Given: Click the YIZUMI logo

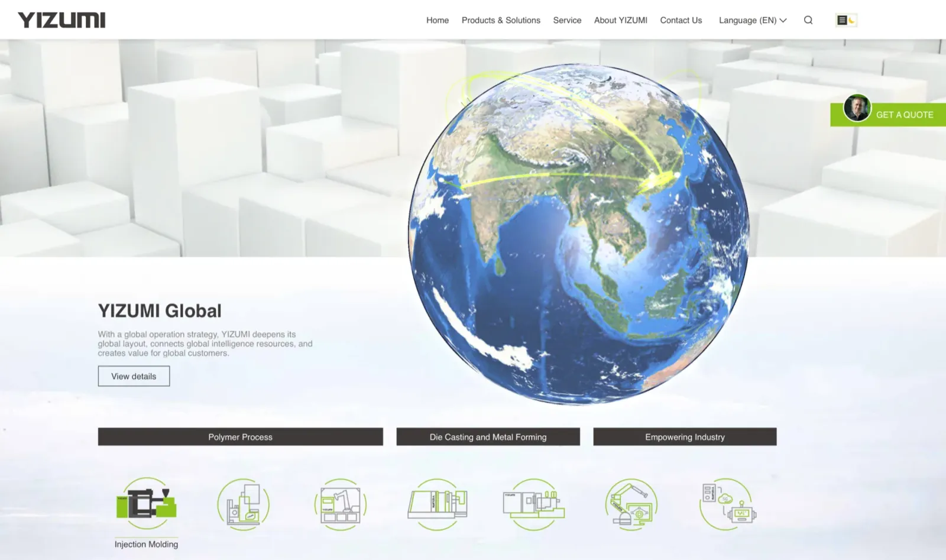Looking at the screenshot, I should [61, 20].
